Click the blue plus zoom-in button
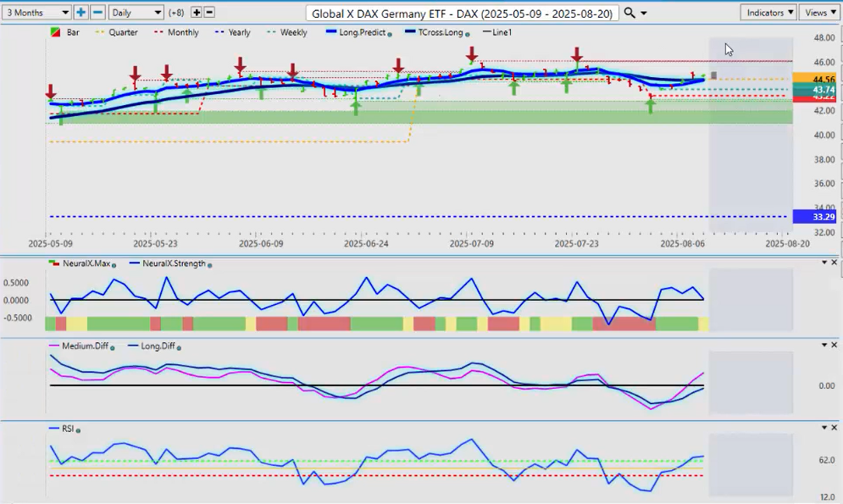Screen dimensions: 843x504 tap(80, 13)
